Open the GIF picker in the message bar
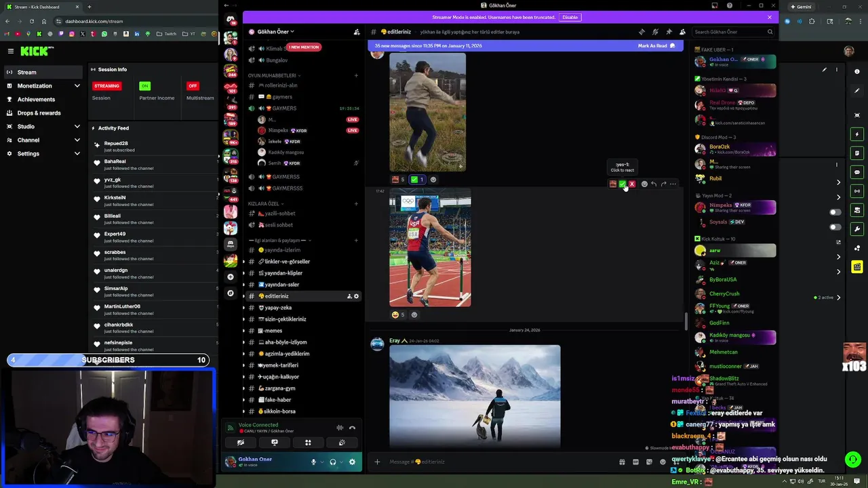Screen dimensions: 868x488 click(635, 462)
